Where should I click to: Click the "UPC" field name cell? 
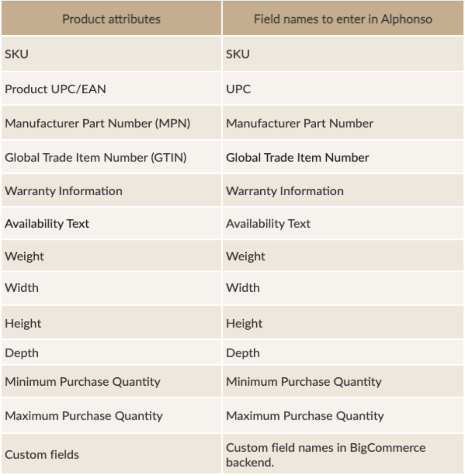click(x=239, y=89)
